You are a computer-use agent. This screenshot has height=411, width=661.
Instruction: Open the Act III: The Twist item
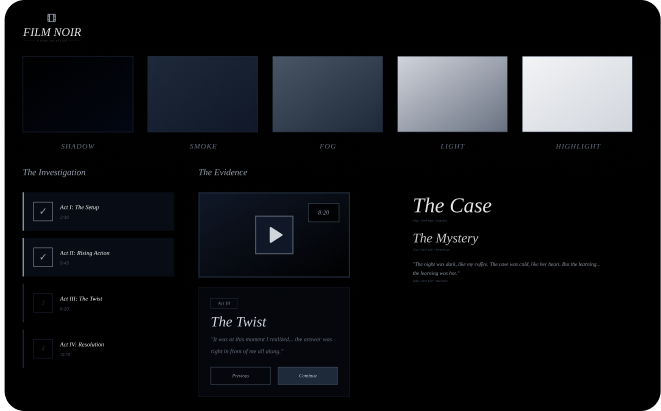pyautogui.click(x=98, y=303)
